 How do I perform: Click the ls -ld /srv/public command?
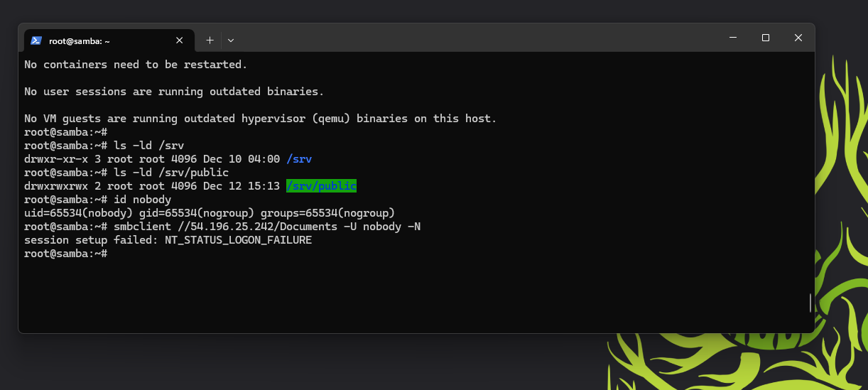click(171, 173)
